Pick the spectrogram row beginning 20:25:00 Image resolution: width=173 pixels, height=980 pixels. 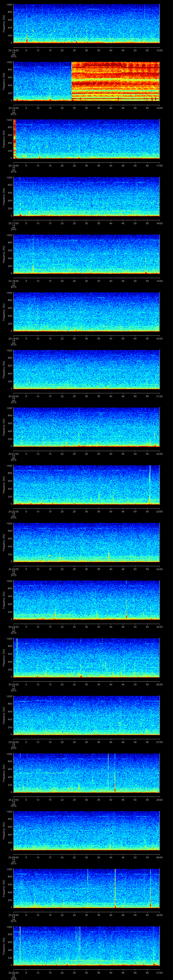(87, 658)
